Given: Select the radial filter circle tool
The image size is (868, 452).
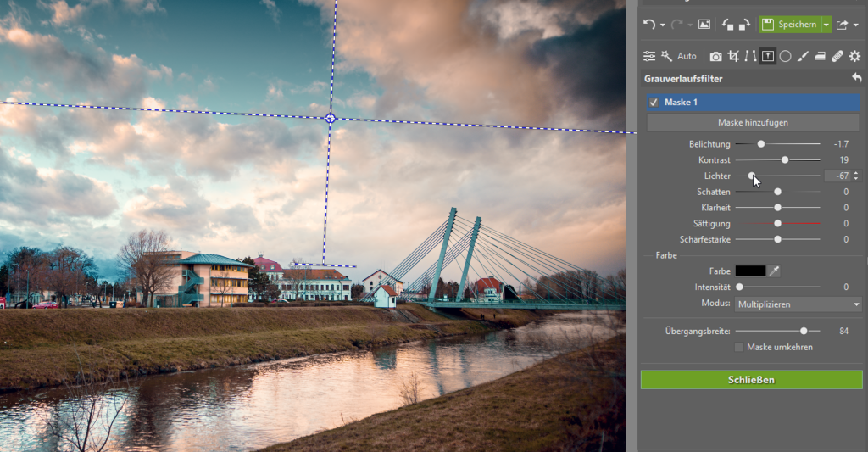Looking at the screenshot, I should point(786,56).
